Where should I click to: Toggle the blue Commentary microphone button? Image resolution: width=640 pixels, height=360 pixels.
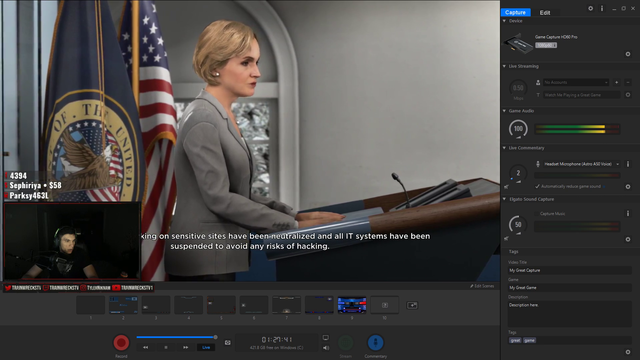pyautogui.click(x=375, y=342)
